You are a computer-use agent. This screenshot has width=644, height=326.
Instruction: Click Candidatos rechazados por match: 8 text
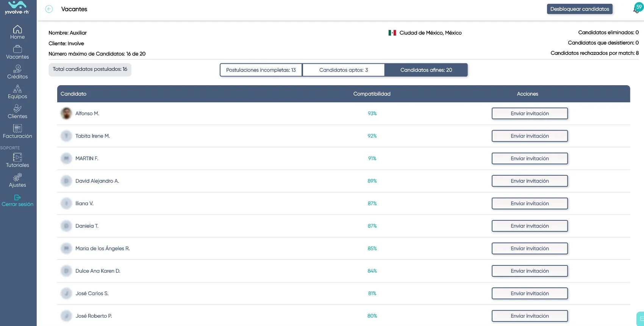tap(594, 53)
